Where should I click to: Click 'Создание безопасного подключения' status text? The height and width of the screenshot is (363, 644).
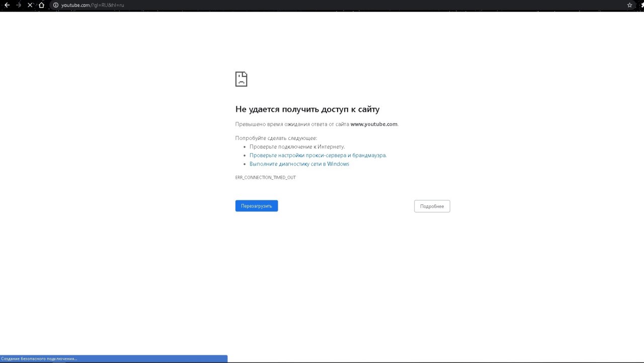pos(39,359)
